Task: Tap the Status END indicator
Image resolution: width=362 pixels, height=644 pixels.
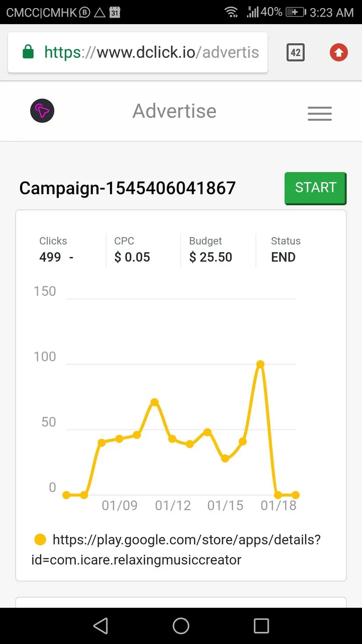Action: pyautogui.click(x=286, y=250)
